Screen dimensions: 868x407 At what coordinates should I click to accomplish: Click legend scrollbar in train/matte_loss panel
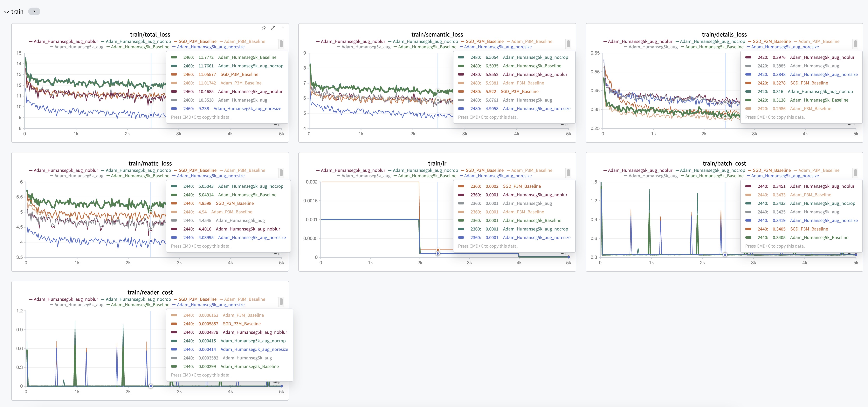(281, 173)
